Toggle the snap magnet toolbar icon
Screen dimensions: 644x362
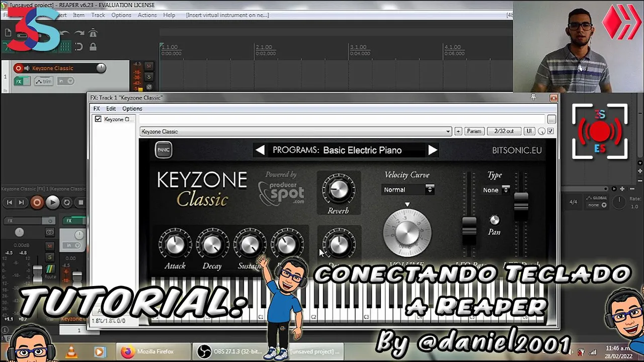[x=78, y=47]
